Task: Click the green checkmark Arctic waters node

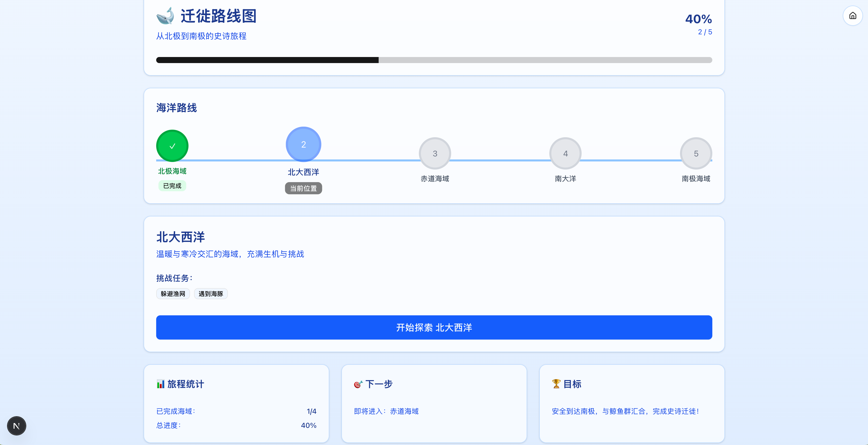Action: point(172,146)
